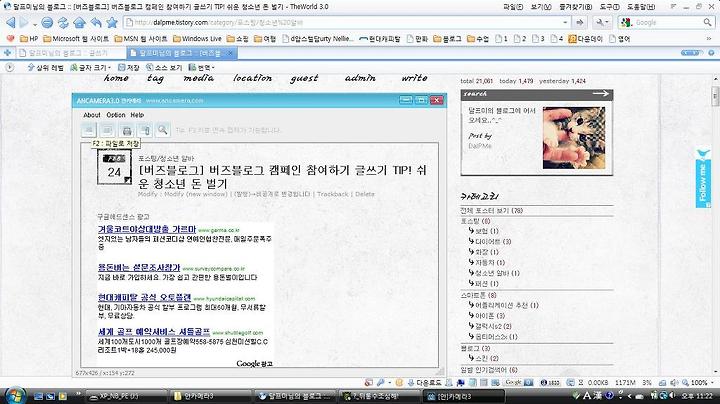
Task: Open the file (파일) menu
Action: tap(513, 6)
